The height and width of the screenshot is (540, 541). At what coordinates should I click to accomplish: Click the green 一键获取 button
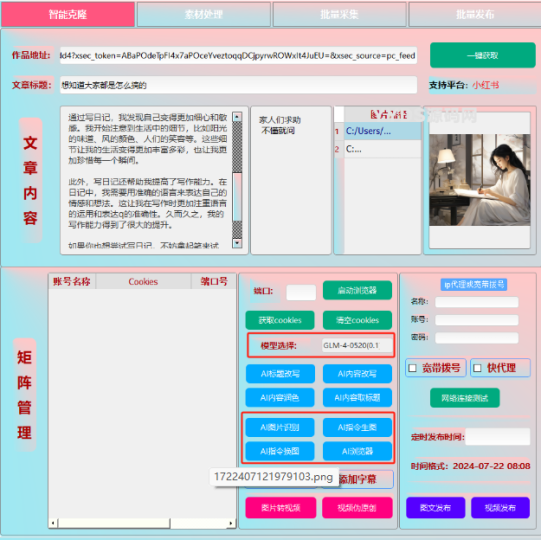point(483,55)
